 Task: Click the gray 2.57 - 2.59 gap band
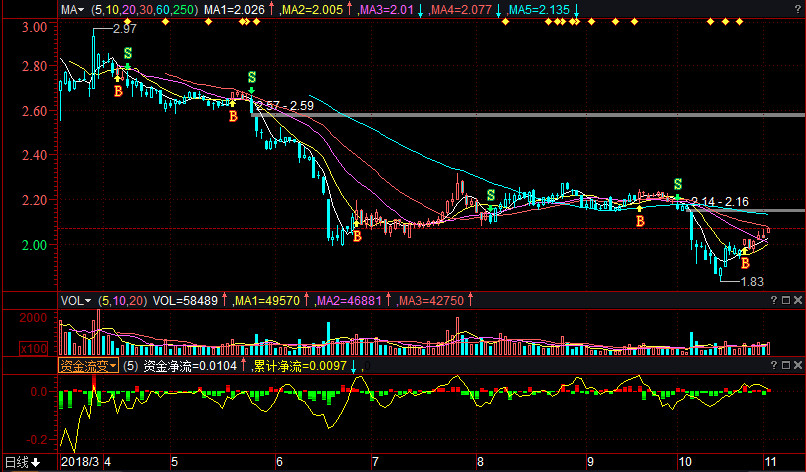click(x=500, y=115)
